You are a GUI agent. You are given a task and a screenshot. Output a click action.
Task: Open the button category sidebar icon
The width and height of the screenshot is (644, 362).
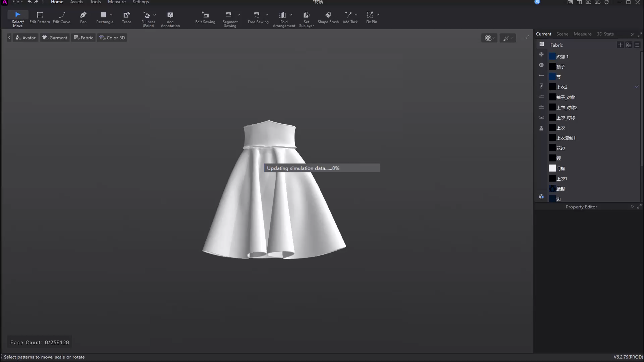click(541, 65)
